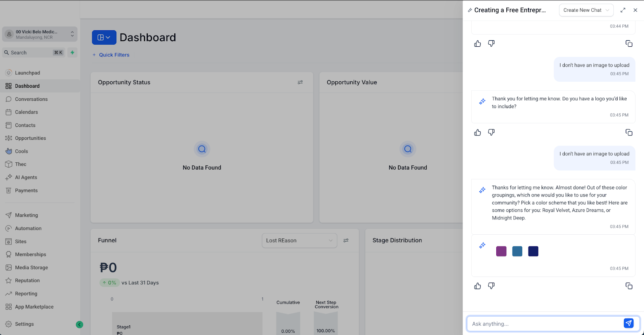644x335 pixels.
Task: Click the Opportunity Value widget title
Action: tap(352, 82)
